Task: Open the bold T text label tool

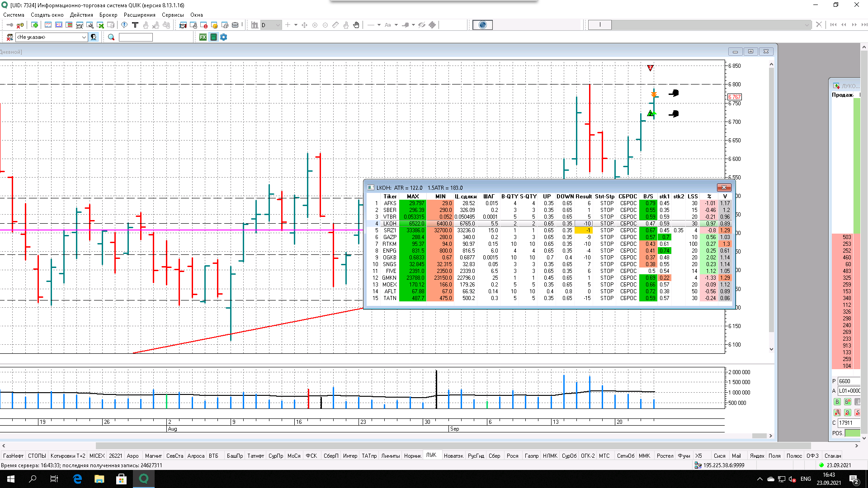Action: tap(135, 25)
